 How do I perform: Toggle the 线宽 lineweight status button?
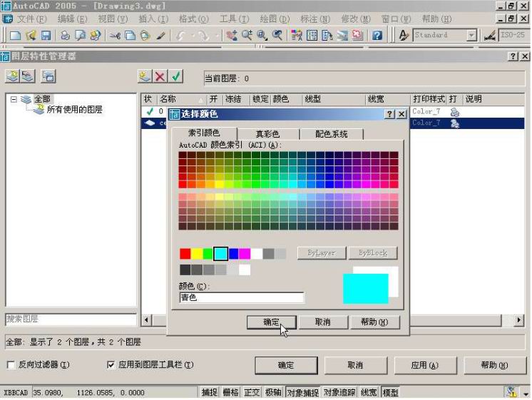[x=369, y=392]
